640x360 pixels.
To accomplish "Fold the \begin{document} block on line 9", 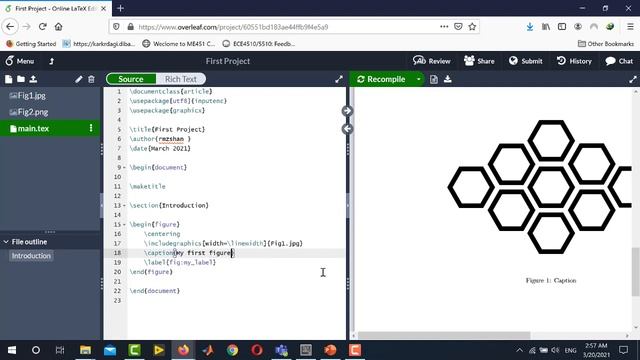I will (x=124, y=168).
